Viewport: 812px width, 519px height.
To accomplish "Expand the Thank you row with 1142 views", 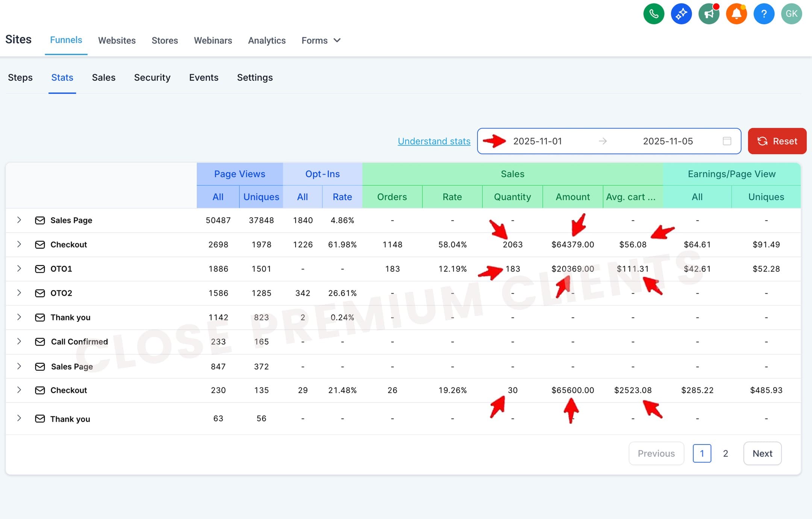I will point(19,317).
